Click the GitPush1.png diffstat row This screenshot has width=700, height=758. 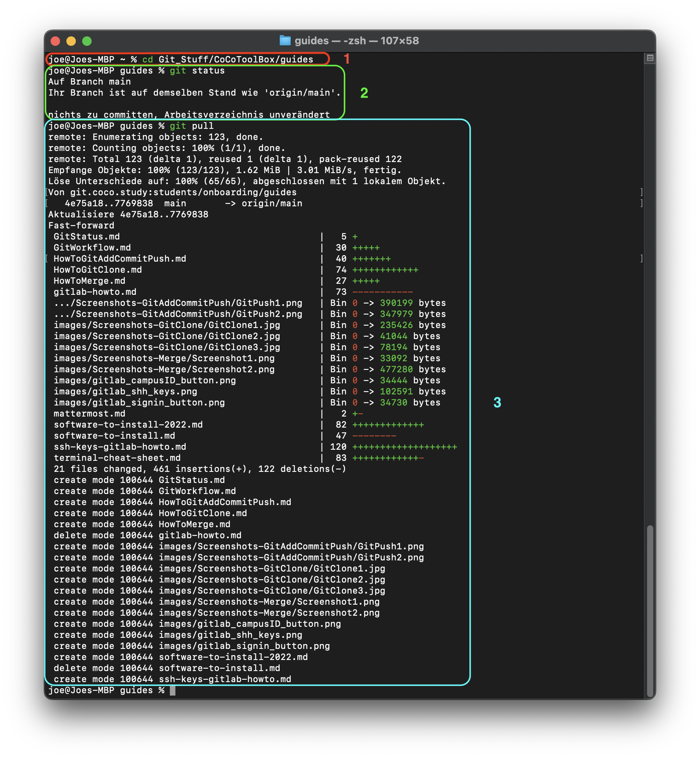click(250, 303)
